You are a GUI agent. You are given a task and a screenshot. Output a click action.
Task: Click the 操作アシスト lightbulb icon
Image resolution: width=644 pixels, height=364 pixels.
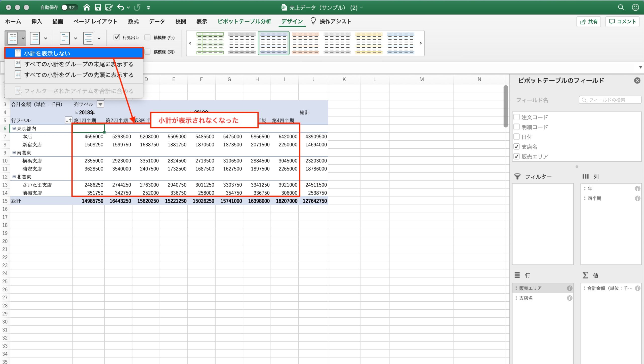[x=313, y=21]
